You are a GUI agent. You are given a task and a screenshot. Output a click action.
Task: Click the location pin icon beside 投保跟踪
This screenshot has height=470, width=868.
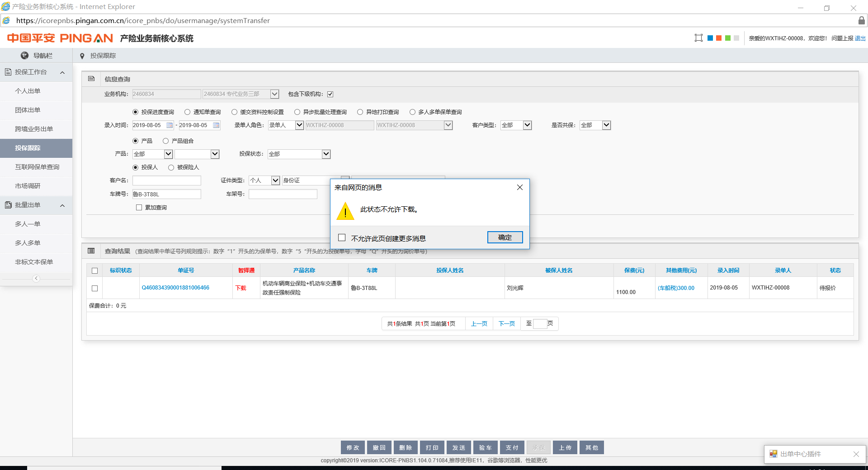click(82, 56)
